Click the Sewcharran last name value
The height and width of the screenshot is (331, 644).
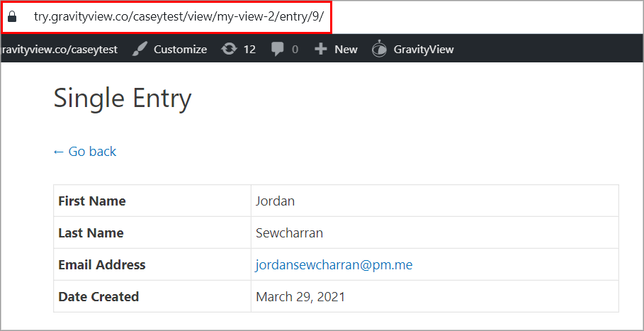coord(289,232)
